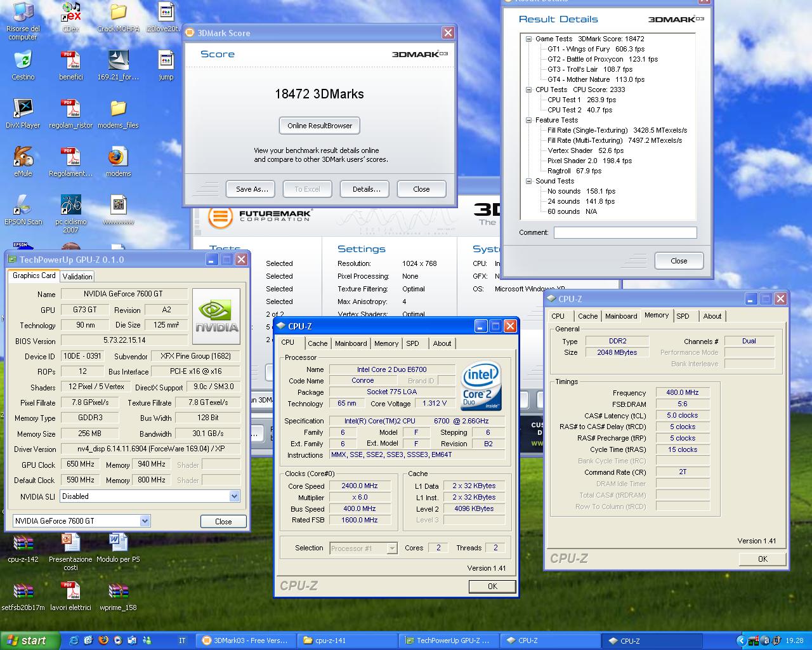Image resolution: width=812 pixels, height=650 pixels.
Task: Close the Result Details dialog via Close button
Action: click(679, 261)
